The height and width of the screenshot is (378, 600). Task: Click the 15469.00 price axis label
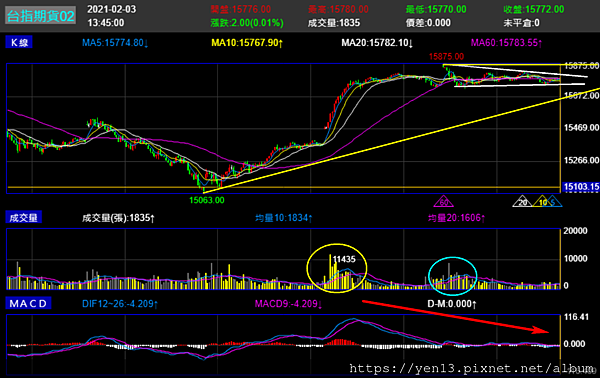(x=582, y=127)
